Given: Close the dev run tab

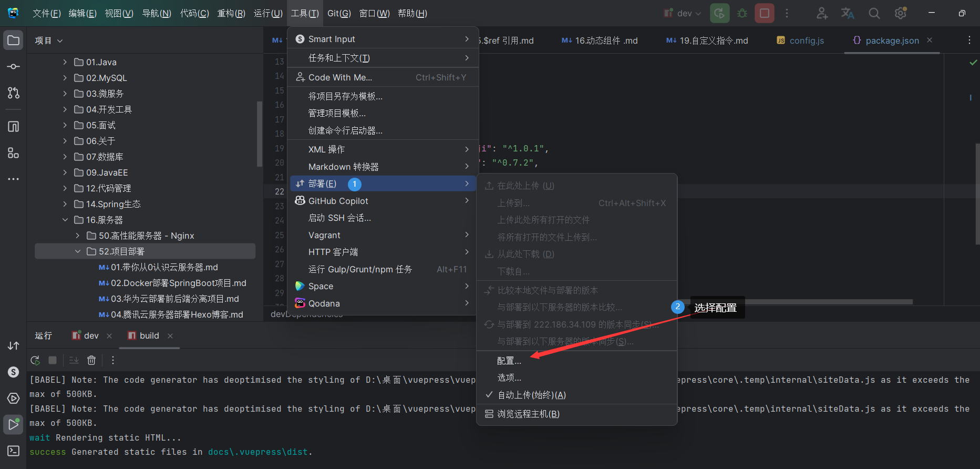Looking at the screenshot, I should click(x=109, y=335).
